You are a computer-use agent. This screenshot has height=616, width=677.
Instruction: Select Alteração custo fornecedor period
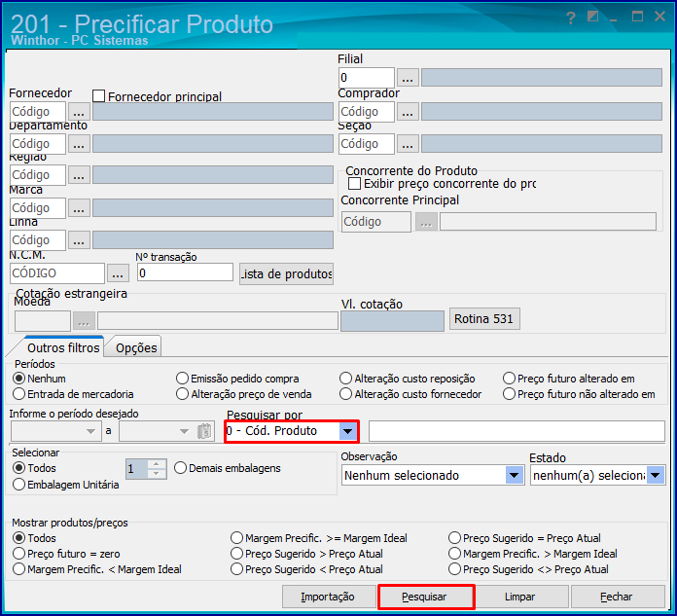click(x=345, y=394)
